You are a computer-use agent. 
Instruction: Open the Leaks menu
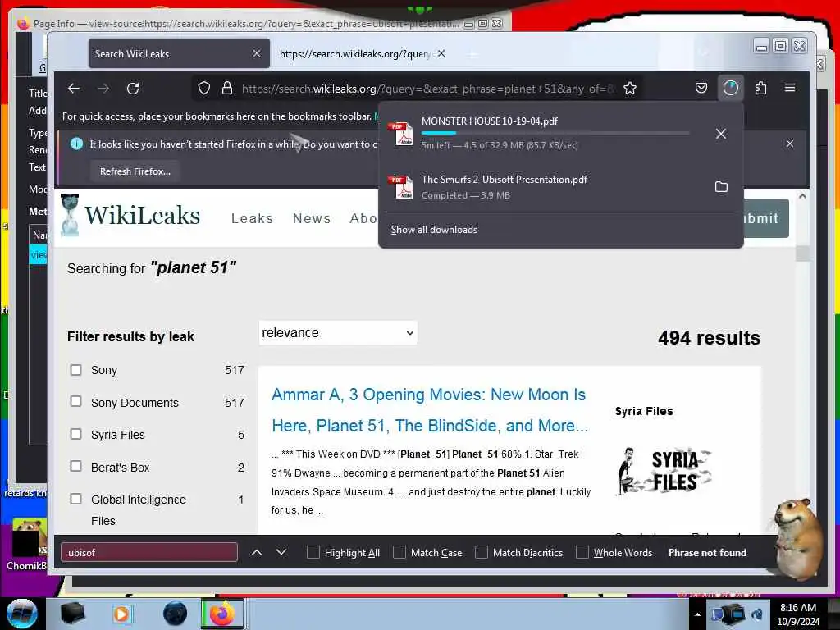pyautogui.click(x=252, y=218)
